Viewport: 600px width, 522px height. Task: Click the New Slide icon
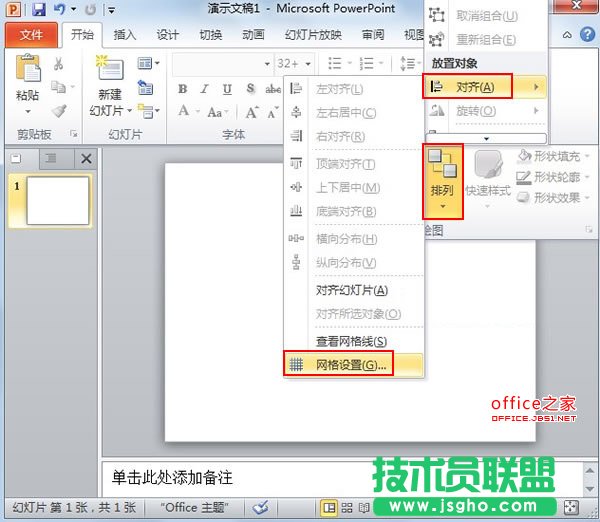pyautogui.click(x=109, y=67)
